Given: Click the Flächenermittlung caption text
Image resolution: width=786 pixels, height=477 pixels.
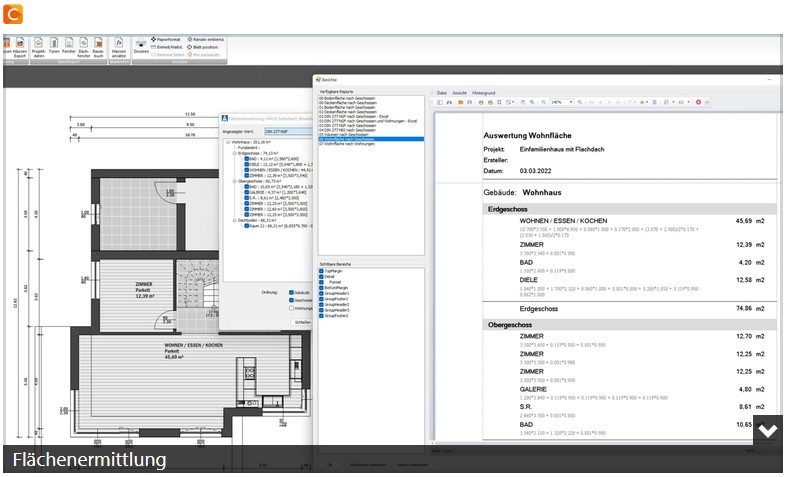Looking at the screenshot, I should 89,459.
